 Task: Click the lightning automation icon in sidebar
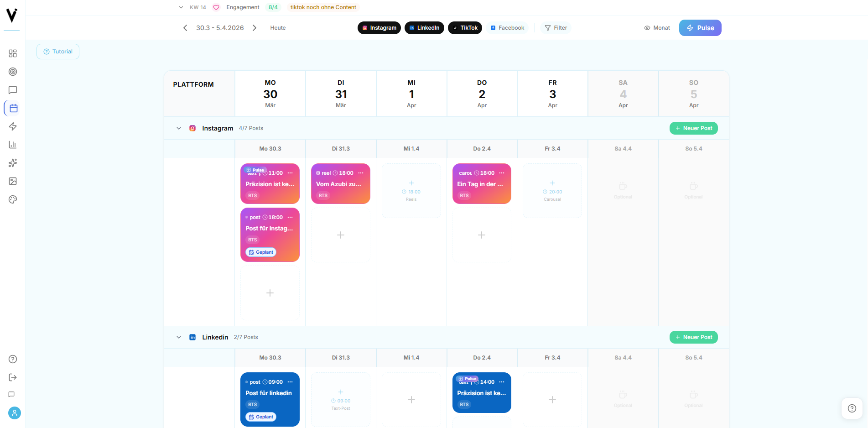tap(13, 126)
